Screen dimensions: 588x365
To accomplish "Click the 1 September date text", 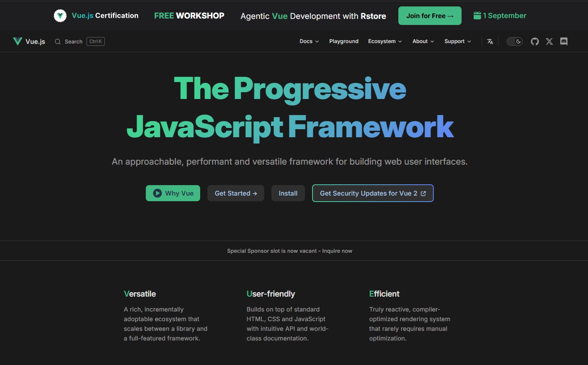I will tap(505, 16).
